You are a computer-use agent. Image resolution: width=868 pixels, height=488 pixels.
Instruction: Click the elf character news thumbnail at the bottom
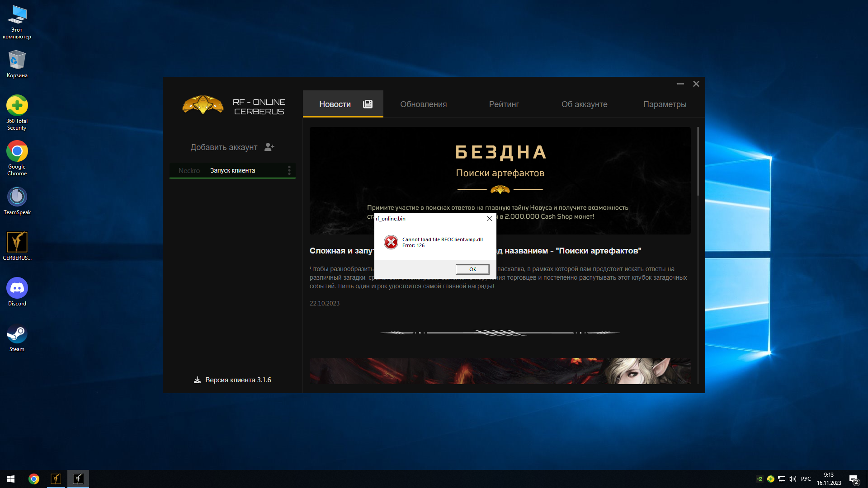(x=500, y=371)
